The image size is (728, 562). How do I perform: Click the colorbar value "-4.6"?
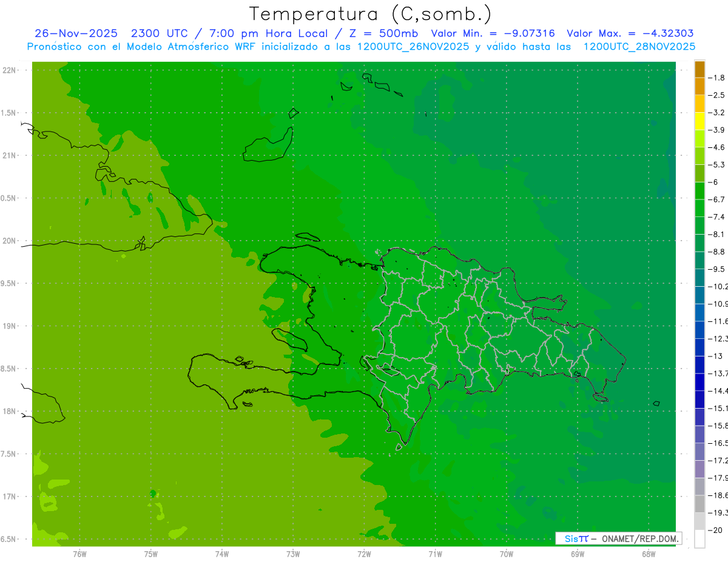click(716, 147)
